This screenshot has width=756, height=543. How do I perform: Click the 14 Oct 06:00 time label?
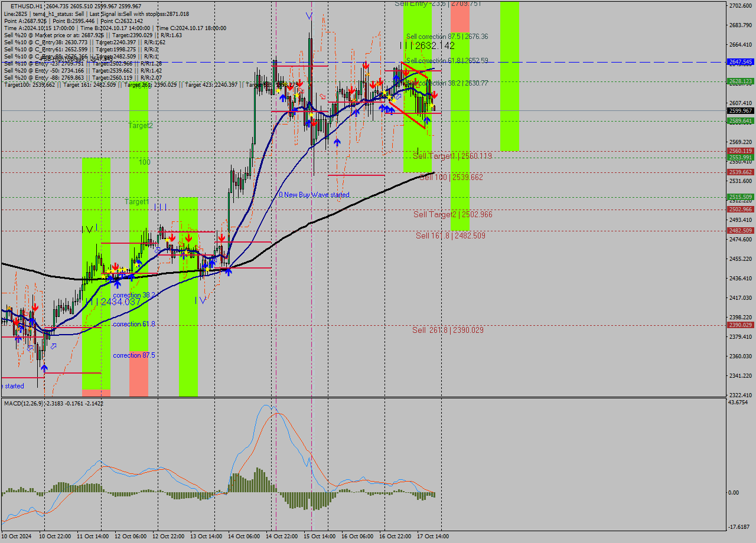click(x=243, y=537)
